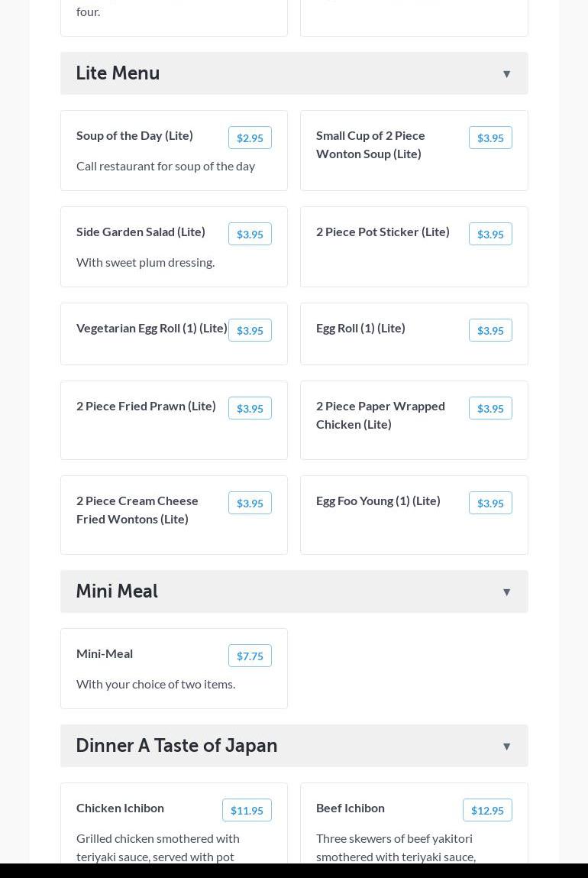The image size is (588, 878).
Task: Click the 2 Piece Pot Sticker price
Action: [490, 234]
